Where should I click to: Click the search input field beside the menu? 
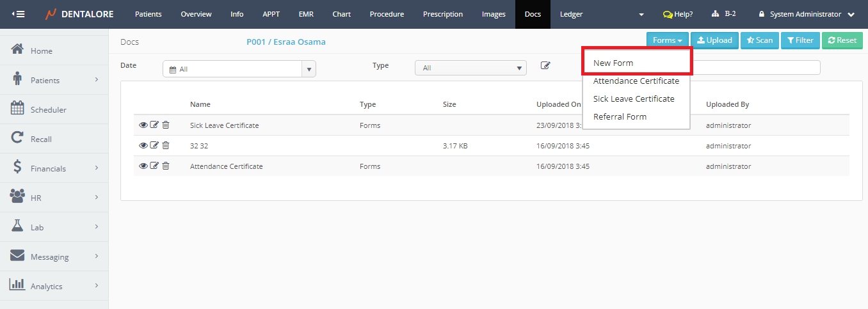click(x=755, y=68)
